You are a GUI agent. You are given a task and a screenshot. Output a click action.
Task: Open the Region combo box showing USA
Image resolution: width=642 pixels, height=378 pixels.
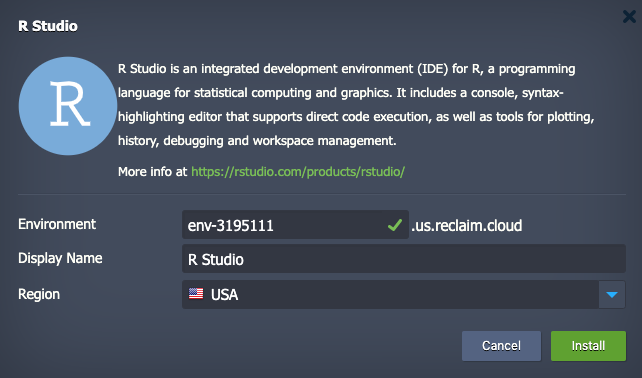pyautogui.click(x=403, y=294)
